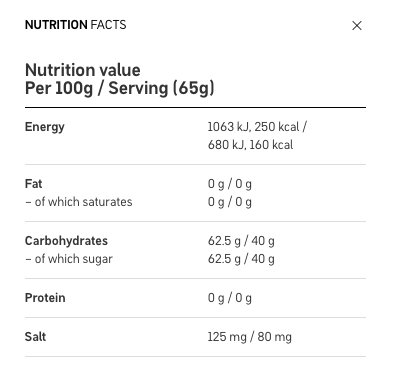The width and height of the screenshot is (402, 376).
Task: Click the Fat row label
Action: [x=33, y=184]
